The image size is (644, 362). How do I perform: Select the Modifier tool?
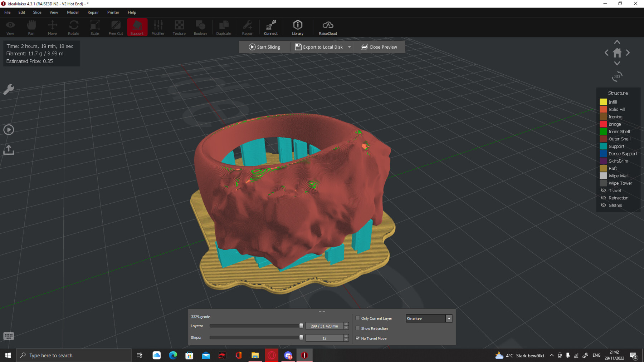pos(158,27)
